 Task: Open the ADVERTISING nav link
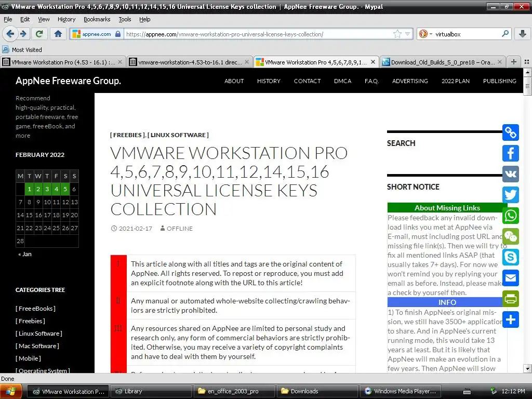tap(410, 81)
